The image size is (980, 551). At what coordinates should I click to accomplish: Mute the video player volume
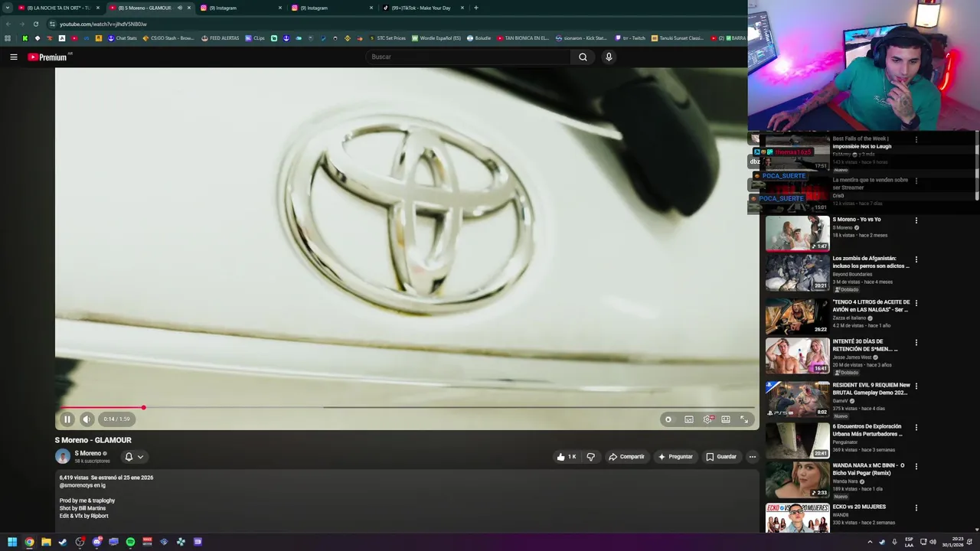pyautogui.click(x=87, y=419)
